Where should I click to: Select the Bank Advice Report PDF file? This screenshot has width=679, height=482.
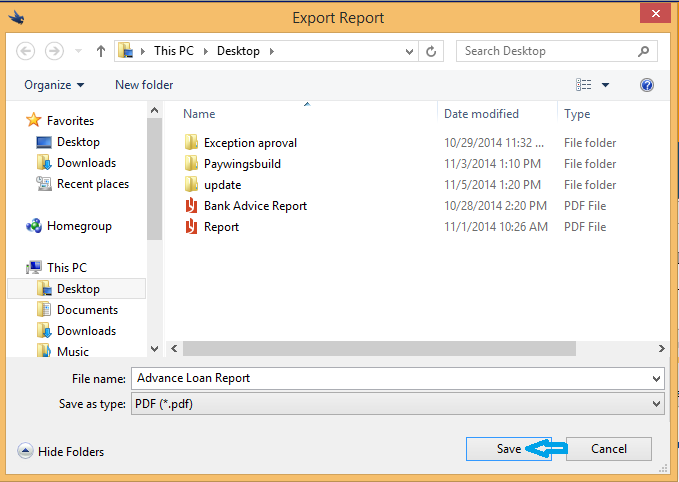(x=255, y=206)
